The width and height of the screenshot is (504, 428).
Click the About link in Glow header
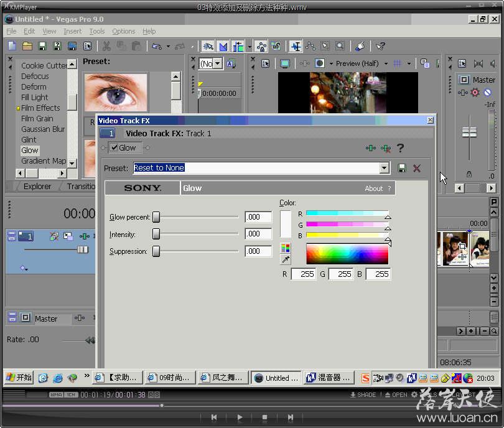tap(373, 188)
